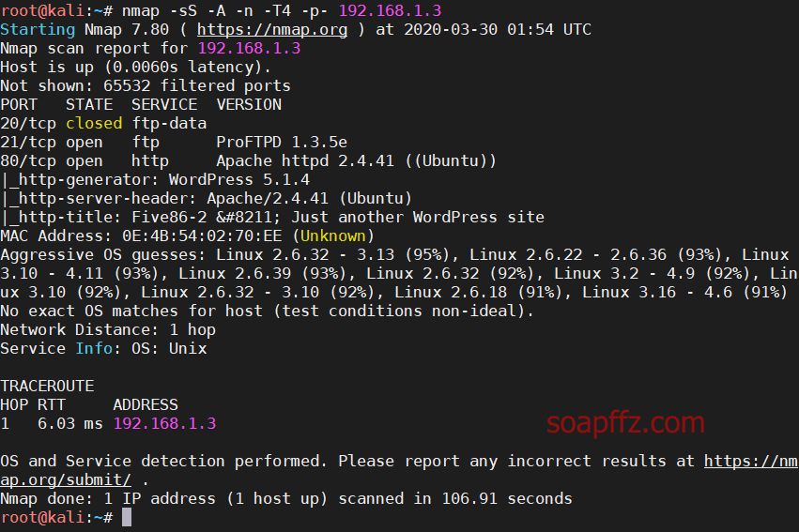
Task: Click the MAC address 0E:4B:54:02:70:EE
Action: click(x=202, y=236)
